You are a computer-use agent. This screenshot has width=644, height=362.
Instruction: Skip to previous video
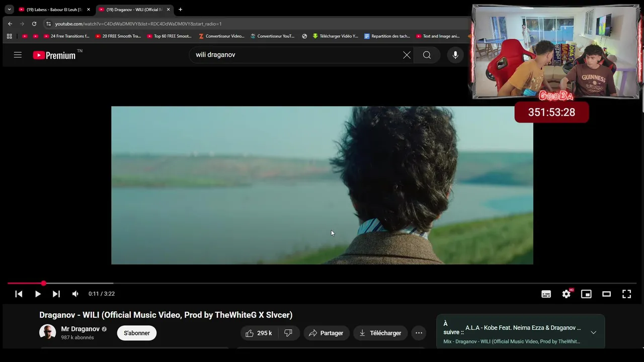tap(19, 294)
